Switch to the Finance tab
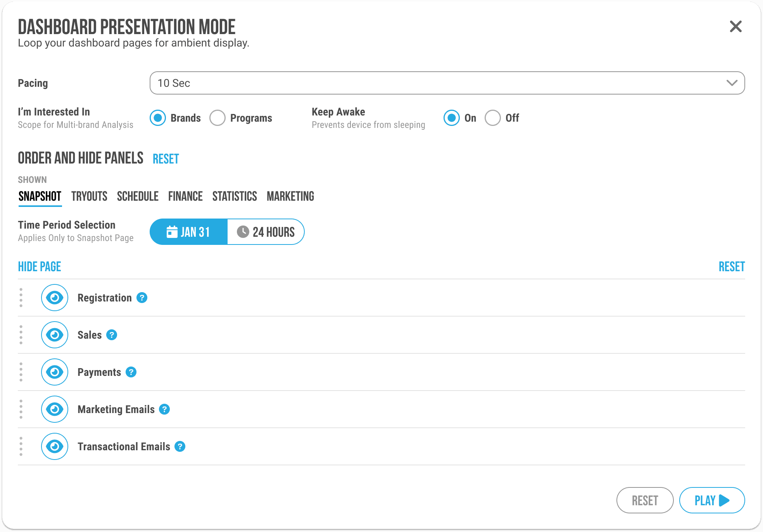Viewport: 763px width, 532px height. [185, 196]
